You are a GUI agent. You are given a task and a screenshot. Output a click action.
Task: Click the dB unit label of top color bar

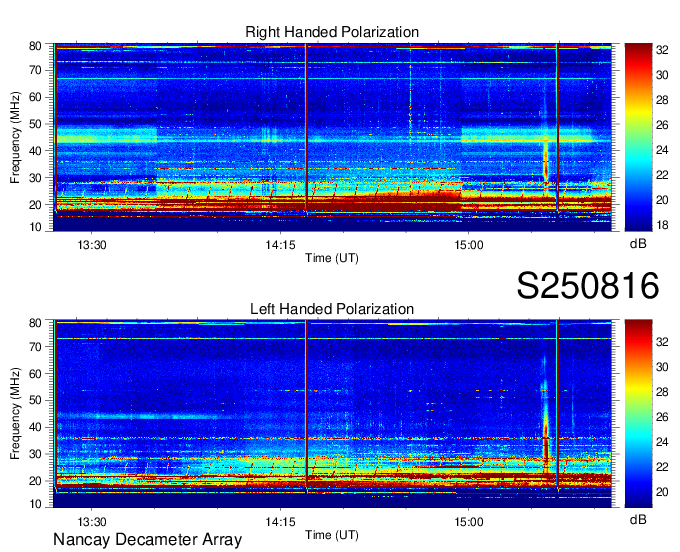(638, 244)
